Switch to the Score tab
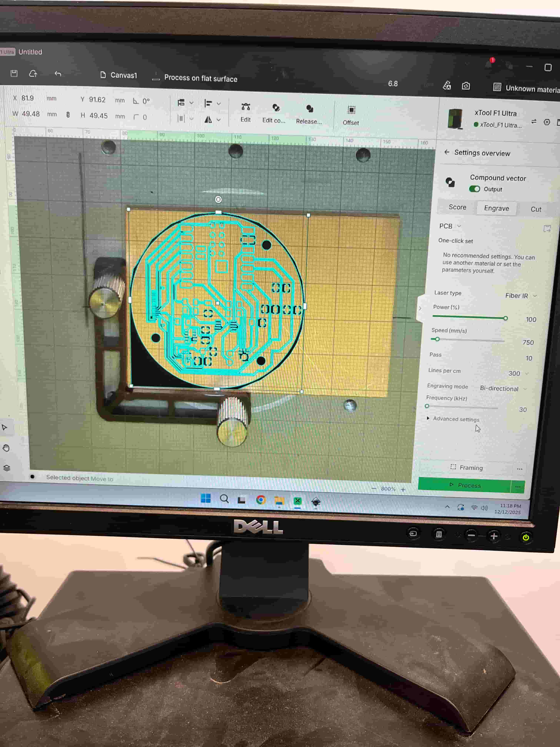Screen dimensions: 560x747 tap(457, 207)
